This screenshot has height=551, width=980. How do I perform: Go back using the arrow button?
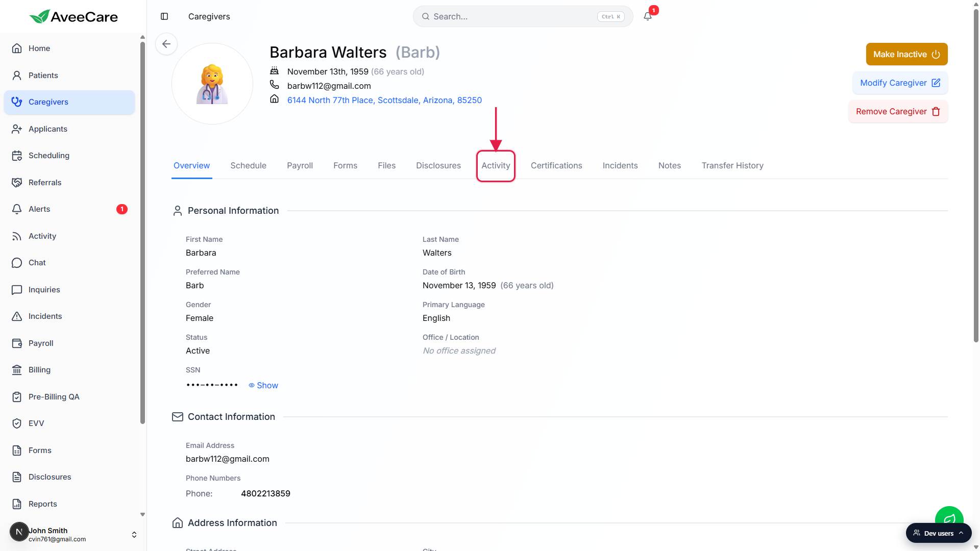click(x=166, y=44)
